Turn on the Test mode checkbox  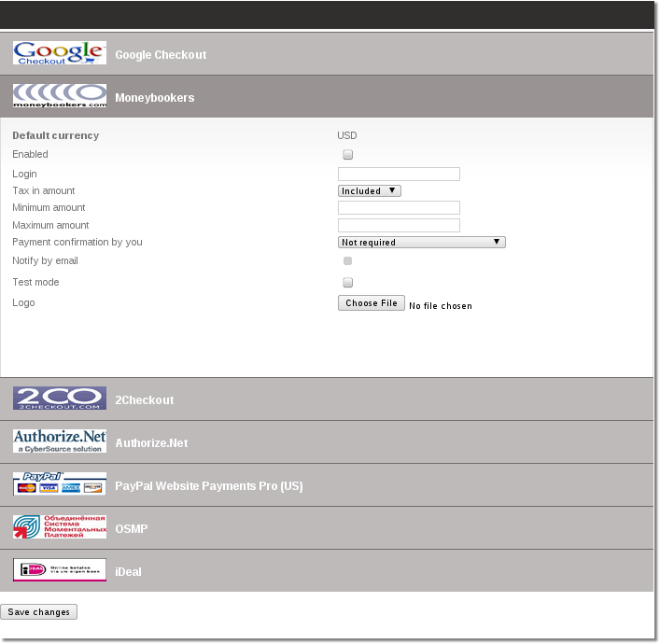[x=348, y=282]
